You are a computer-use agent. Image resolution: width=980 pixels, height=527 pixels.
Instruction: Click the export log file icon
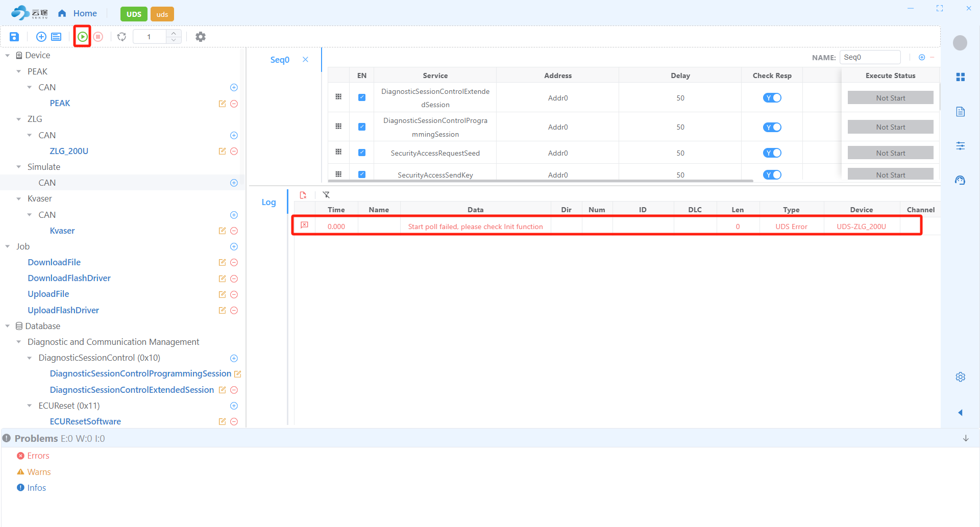click(303, 195)
